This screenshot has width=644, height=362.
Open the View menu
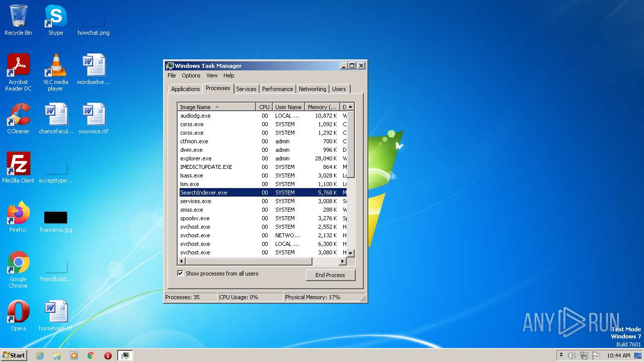pos(212,75)
